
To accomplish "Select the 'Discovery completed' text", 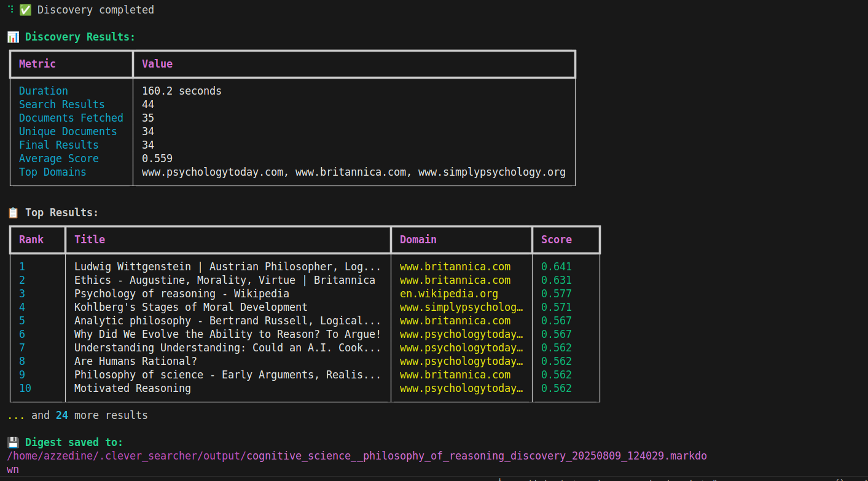I will [96, 10].
